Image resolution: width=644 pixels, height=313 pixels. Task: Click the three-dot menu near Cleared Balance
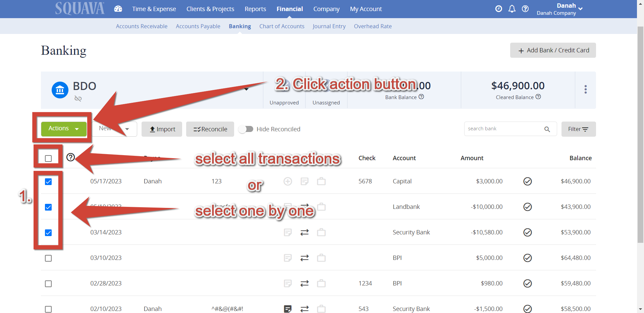point(586,90)
